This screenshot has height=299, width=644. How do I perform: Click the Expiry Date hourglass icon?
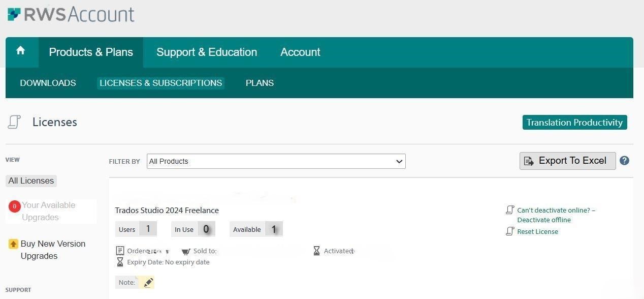click(120, 262)
